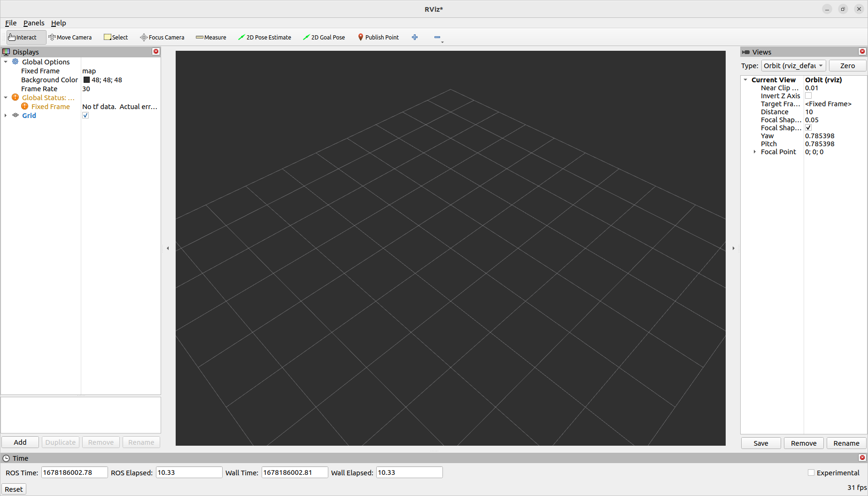Choose the Select tool
Viewport: 868px width, 496px height.
click(x=116, y=37)
